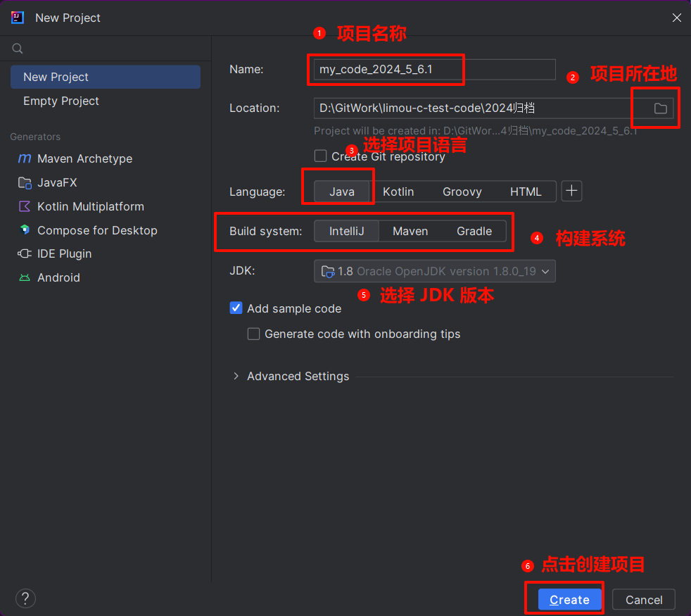The width and height of the screenshot is (691, 616).
Task: Select the Android generator icon
Action: pos(25,278)
